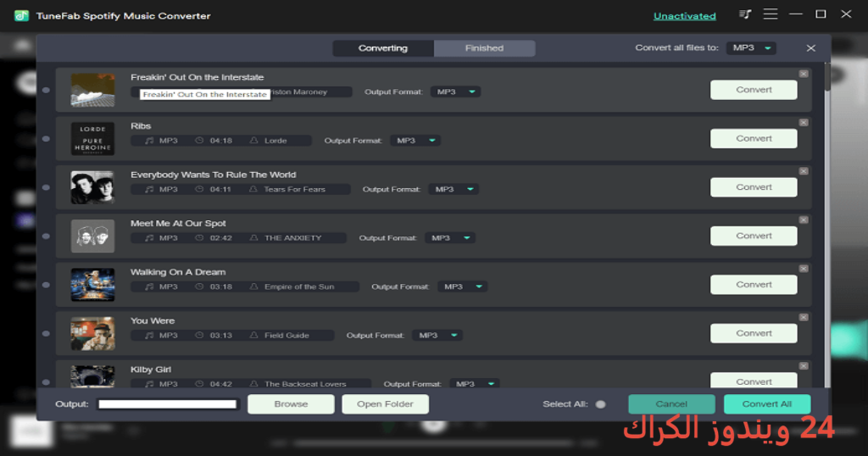
Task: Convert the Kilby Girl track
Action: click(754, 381)
